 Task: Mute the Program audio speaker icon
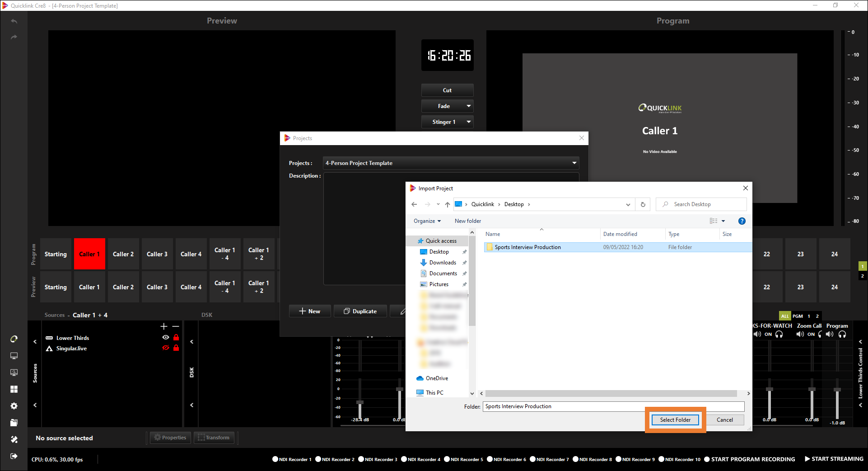click(830, 334)
